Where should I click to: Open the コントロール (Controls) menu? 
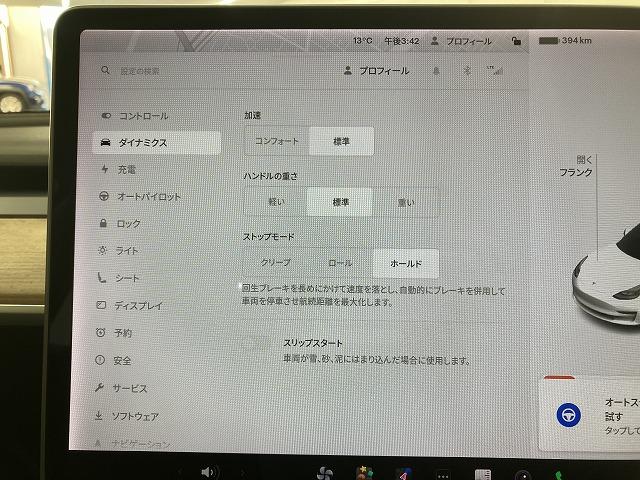pos(142,116)
